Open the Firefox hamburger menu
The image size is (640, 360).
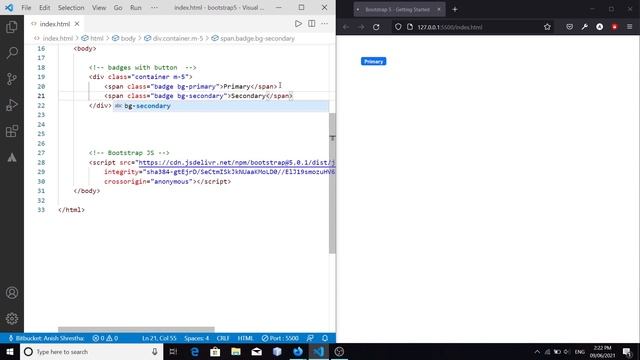(629, 27)
